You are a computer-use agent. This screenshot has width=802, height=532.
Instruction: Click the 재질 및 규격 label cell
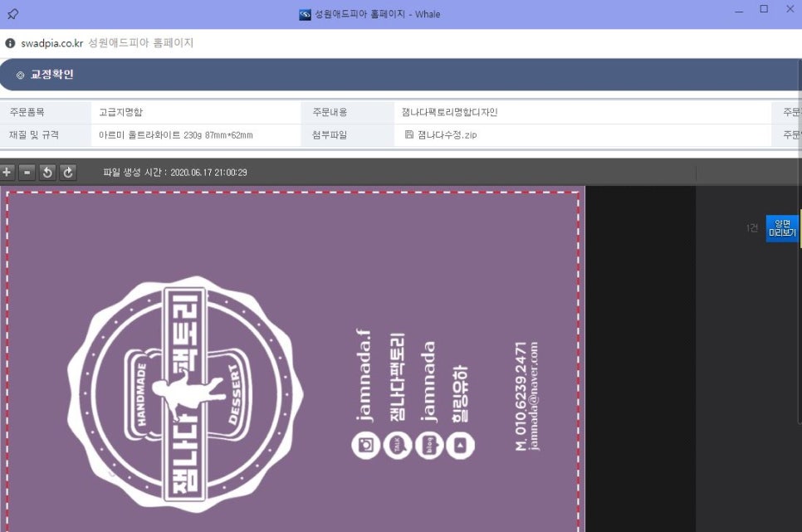(x=46, y=135)
